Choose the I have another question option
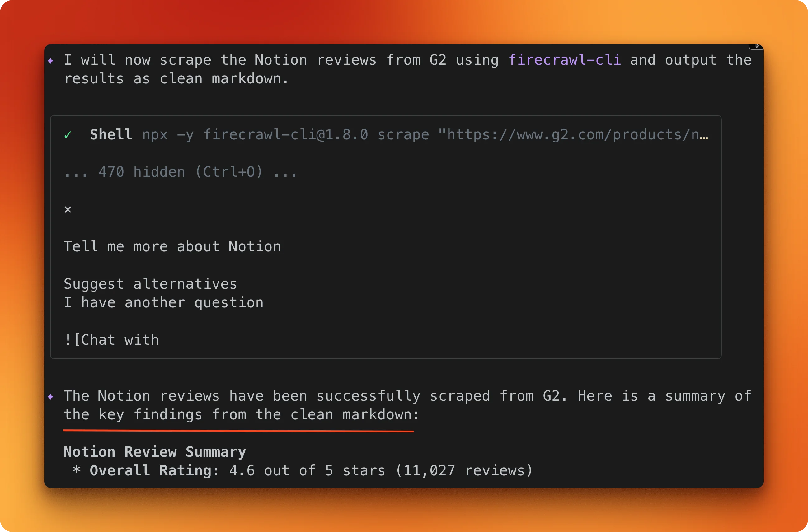This screenshot has height=532, width=808. tap(163, 302)
